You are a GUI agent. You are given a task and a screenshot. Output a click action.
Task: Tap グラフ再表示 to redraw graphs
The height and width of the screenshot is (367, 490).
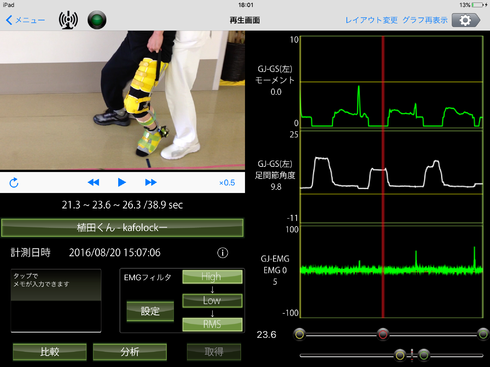click(425, 20)
